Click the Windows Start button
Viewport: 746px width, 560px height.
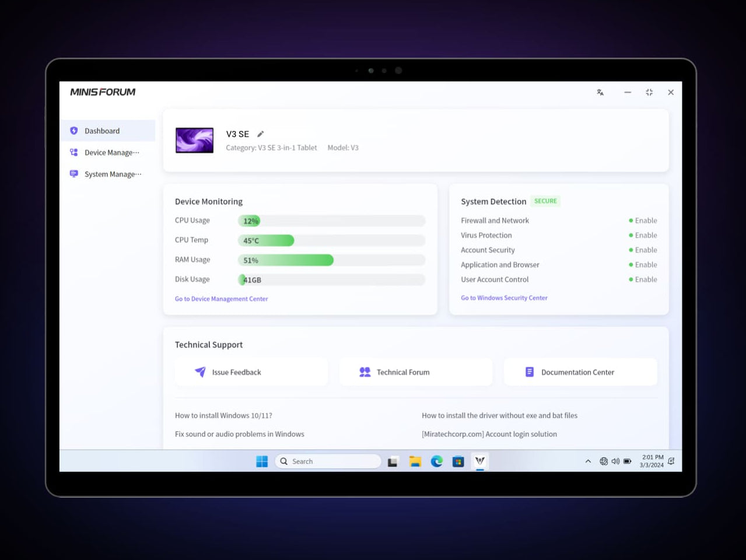(x=262, y=461)
